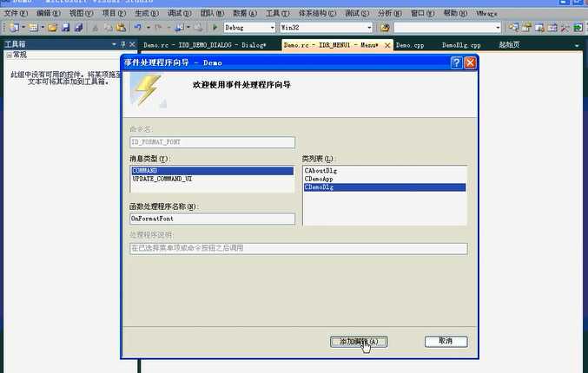Close the toolbox panel with X icon
588x373 pixels.
coord(132,44)
